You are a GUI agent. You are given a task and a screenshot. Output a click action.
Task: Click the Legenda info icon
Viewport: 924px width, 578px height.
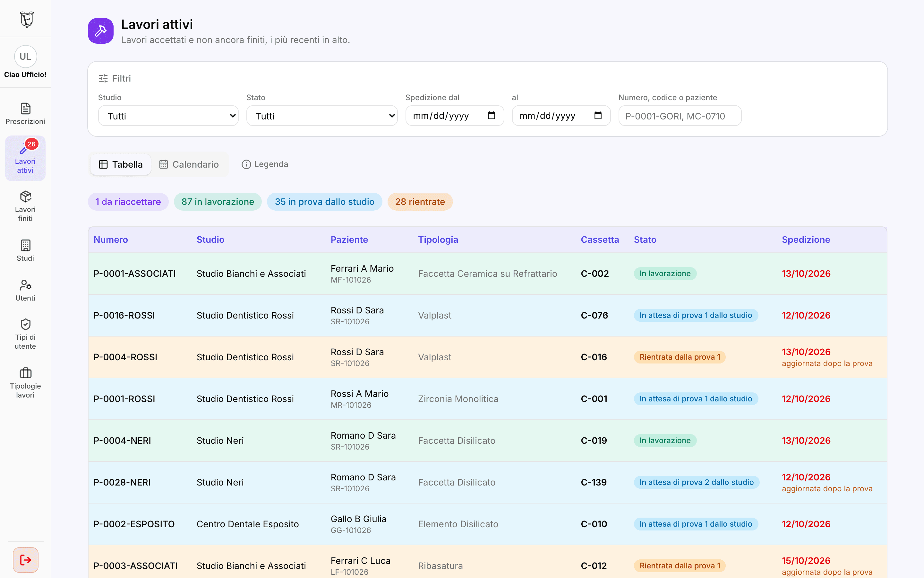pos(246,164)
